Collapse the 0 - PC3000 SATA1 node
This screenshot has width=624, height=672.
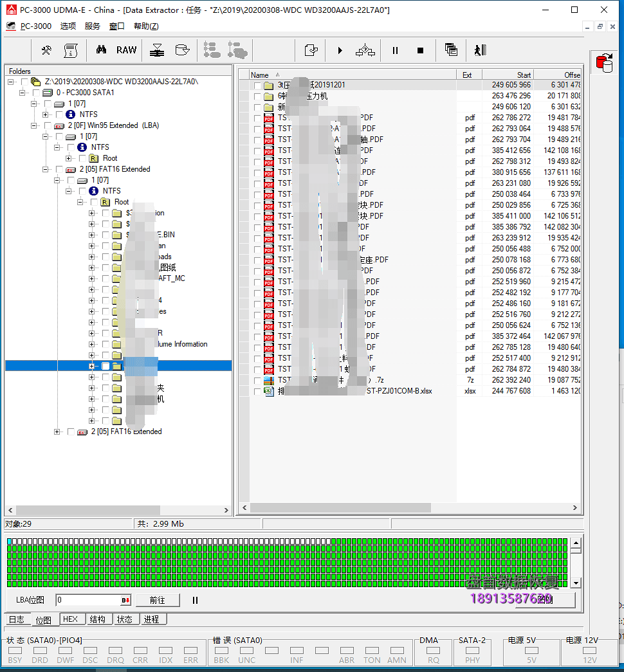click(23, 93)
